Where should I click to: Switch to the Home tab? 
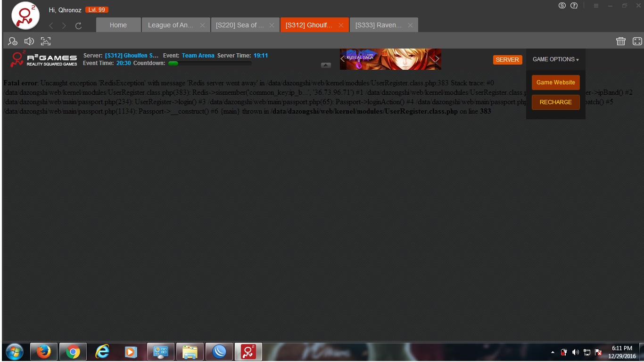[x=118, y=25]
